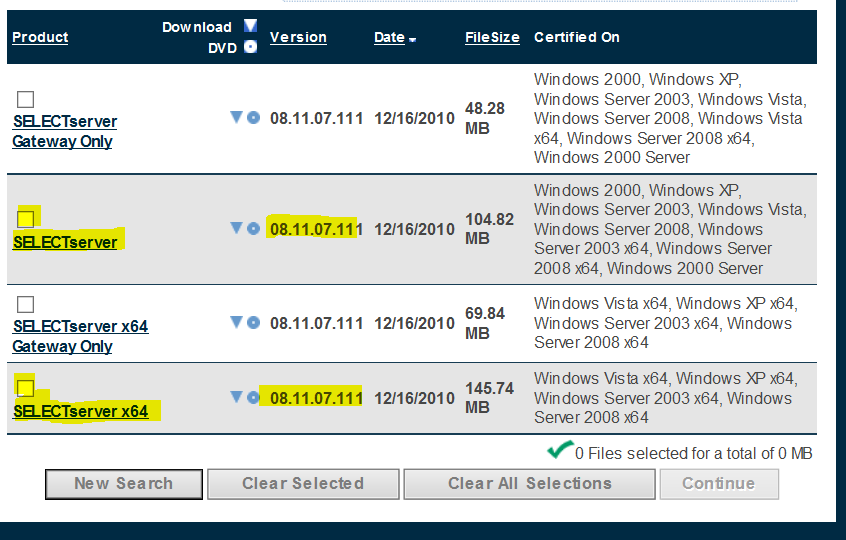846x540 pixels.
Task: Sort table by Version column
Action: (298, 37)
